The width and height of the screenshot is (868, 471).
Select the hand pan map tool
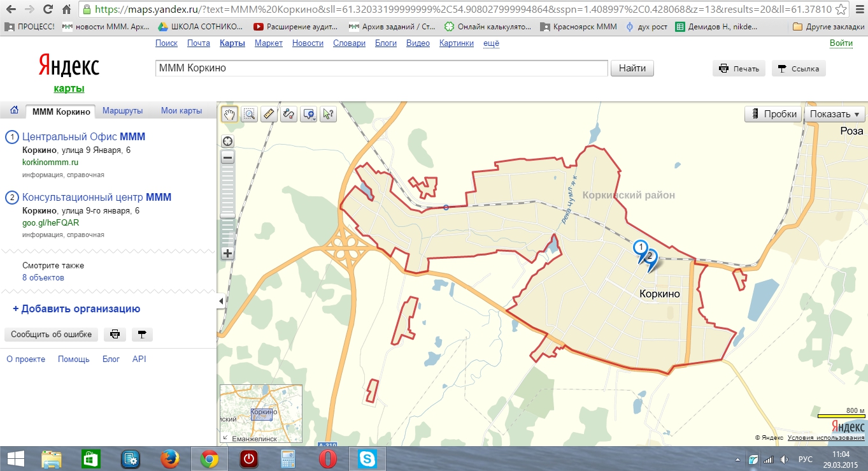(x=229, y=114)
